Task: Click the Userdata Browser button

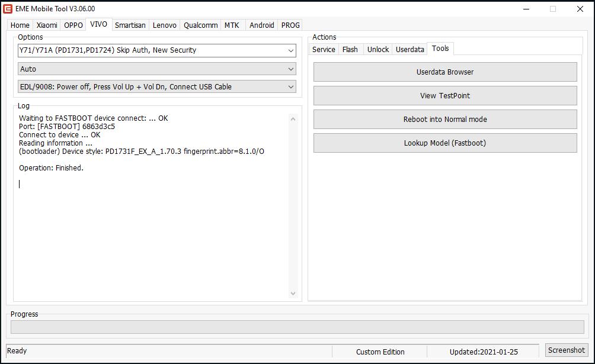Action: tap(445, 72)
